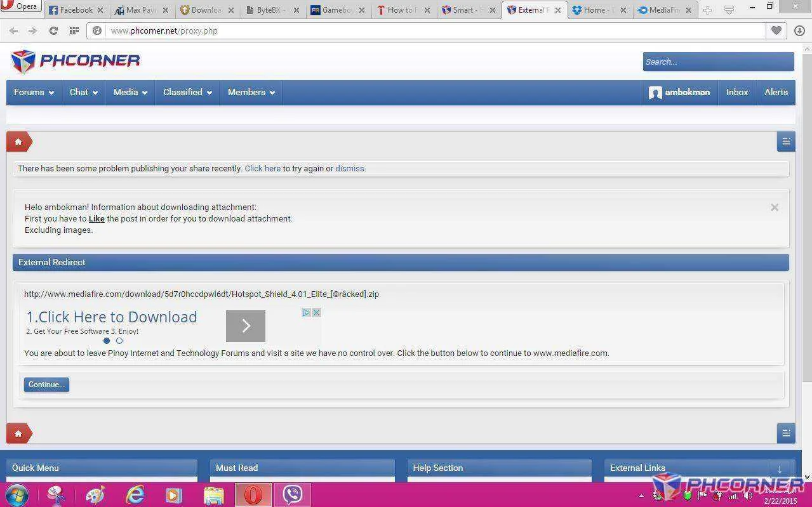Expand the Forums dropdown menu
The height and width of the screenshot is (507, 812).
tap(34, 93)
